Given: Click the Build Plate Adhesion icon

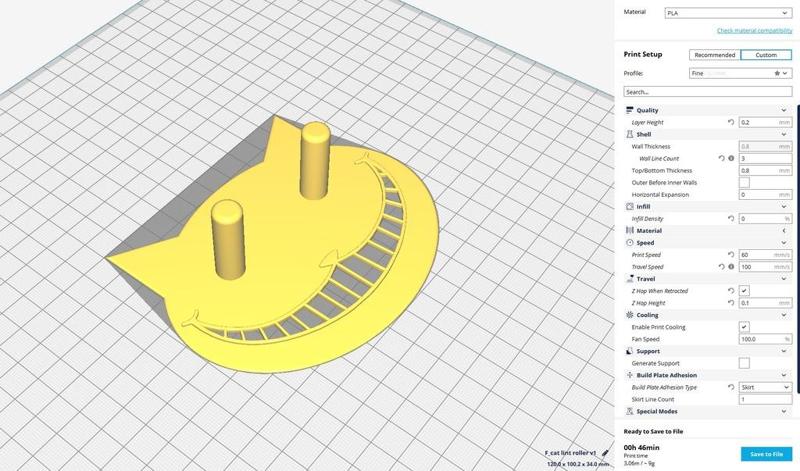Looking at the screenshot, I should pos(630,375).
